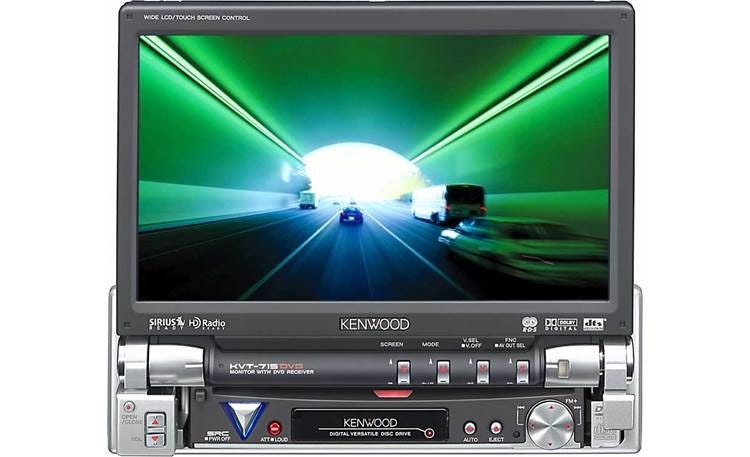
Task: Tap the red ATT / LOUD button
Action: [274, 427]
